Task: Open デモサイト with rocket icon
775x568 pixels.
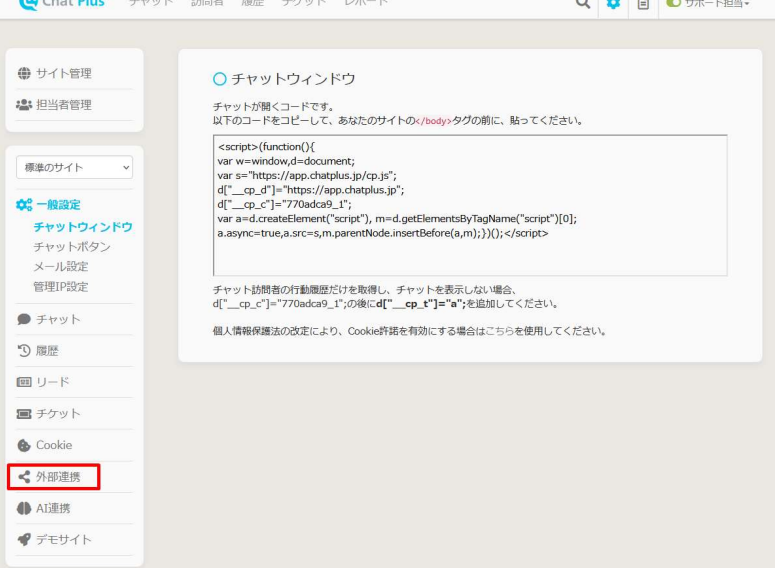Action: click(x=63, y=540)
